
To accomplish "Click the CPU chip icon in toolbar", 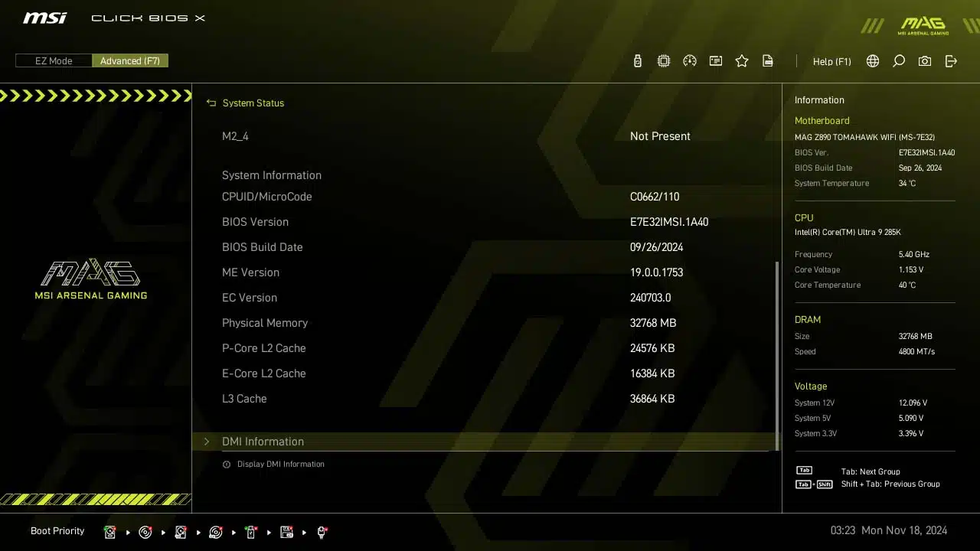I will click(664, 61).
